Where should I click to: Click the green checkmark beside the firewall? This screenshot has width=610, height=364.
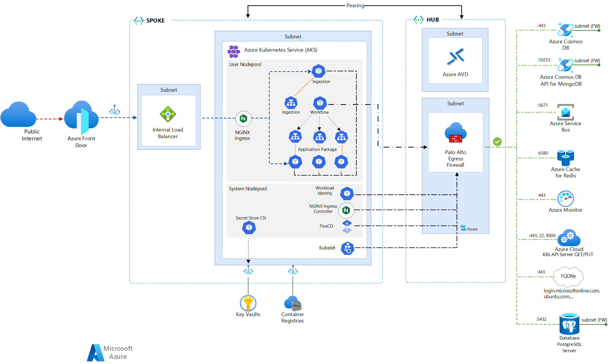click(x=497, y=142)
